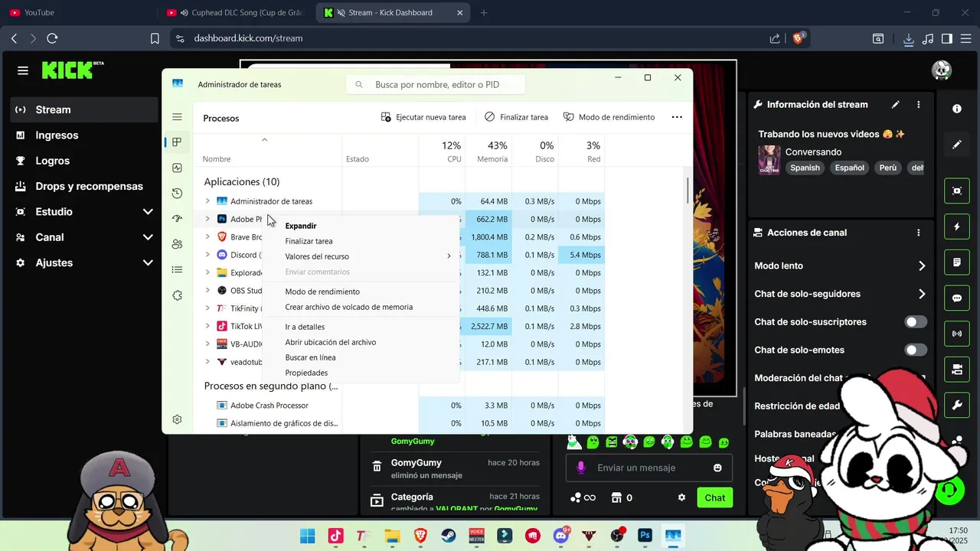Click Modo de rendimiento toolbar button
The width and height of the screenshot is (980, 551).
pyautogui.click(x=609, y=117)
